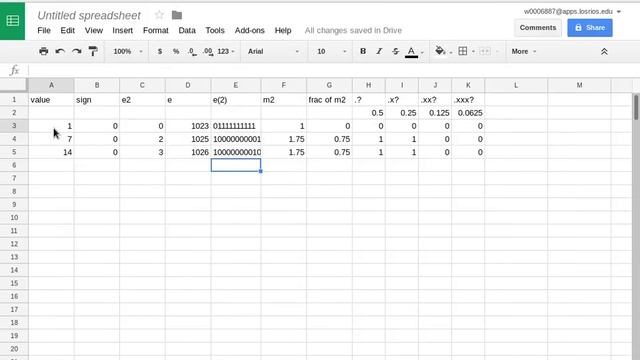Screen dimensions: 640x360
Task: Open the Tools menu
Action: (215, 30)
